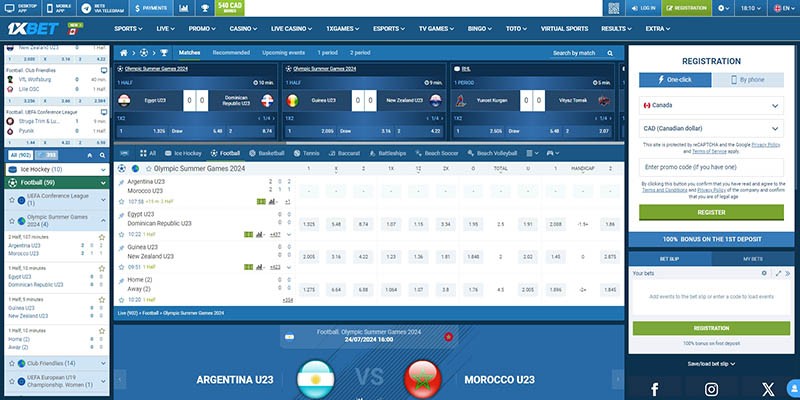The width and height of the screenshot is (800, 400).
Task: Switch to Upcoming events tab
Action: coord(283,53)
